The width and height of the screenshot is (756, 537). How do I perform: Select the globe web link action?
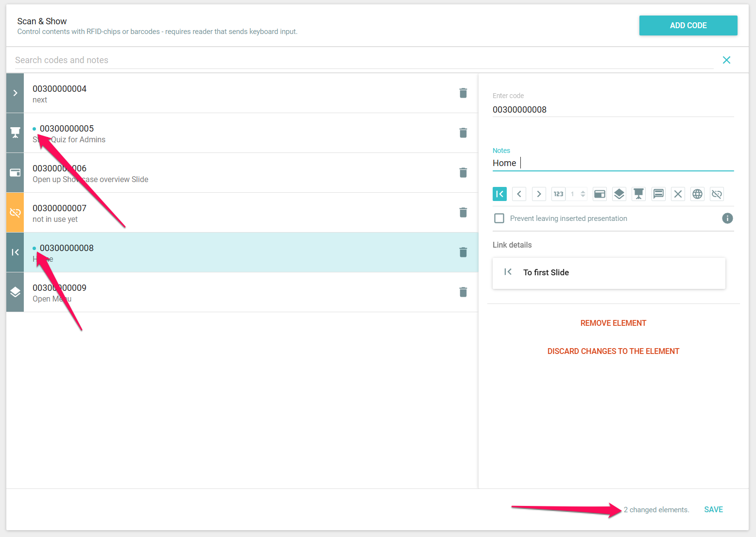tap(697, 194)
